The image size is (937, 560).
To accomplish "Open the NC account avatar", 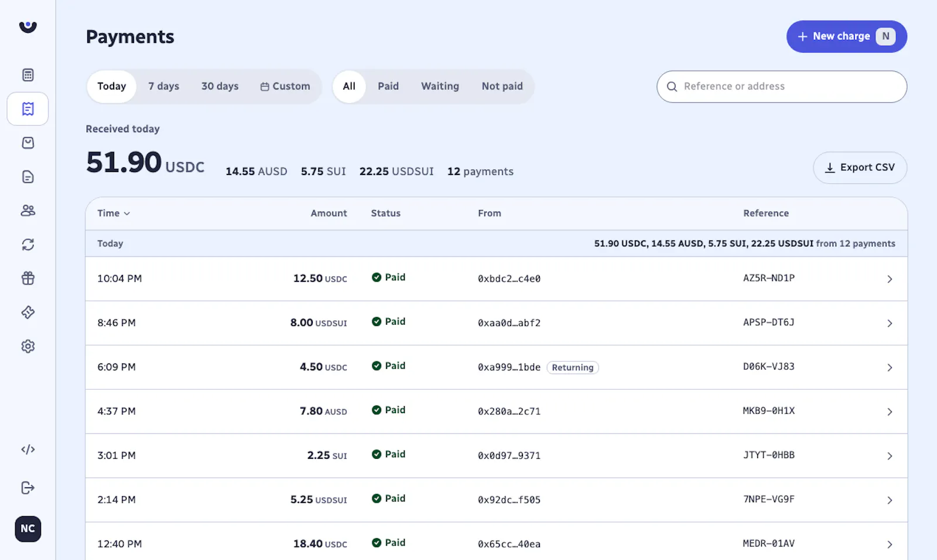I will [28, 529].
